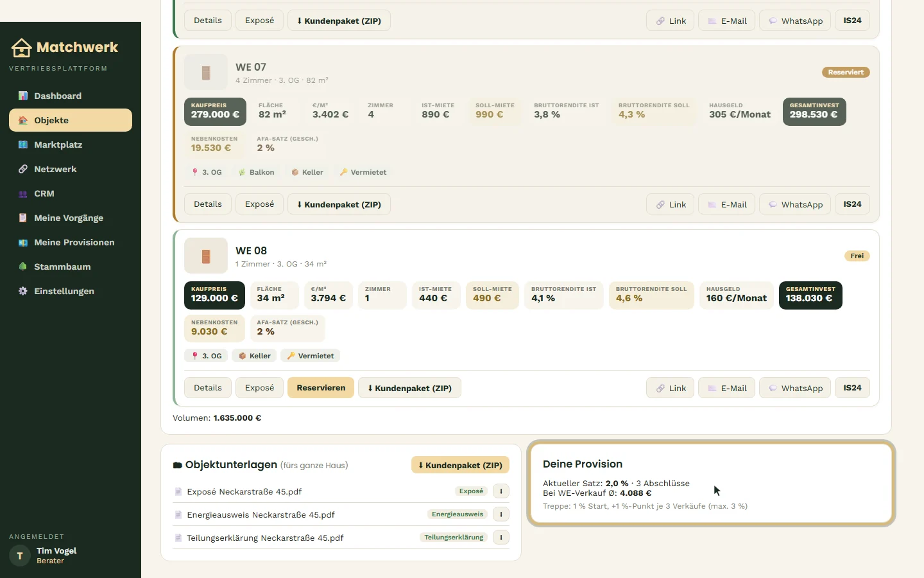Screen dimensions: 924x578
Task: Download Kundenpaket ZIP in Objektunterlagen
Action: [x=460, y=465]
